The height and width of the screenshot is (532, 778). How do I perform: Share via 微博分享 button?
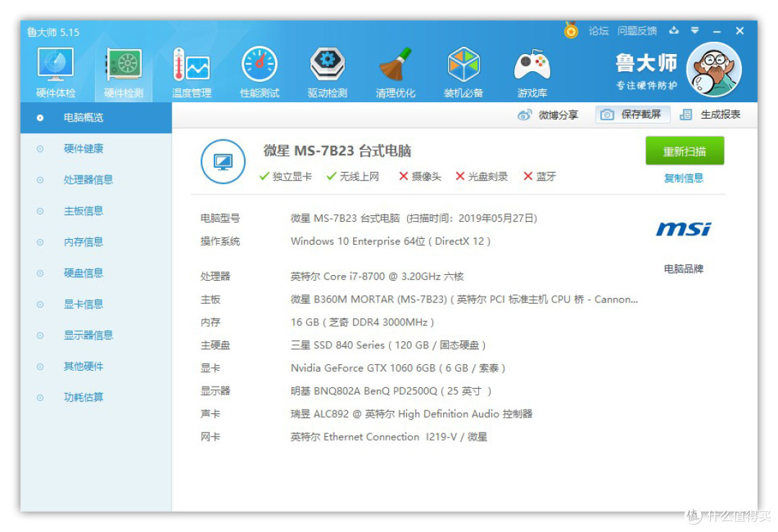coord(547,115)
